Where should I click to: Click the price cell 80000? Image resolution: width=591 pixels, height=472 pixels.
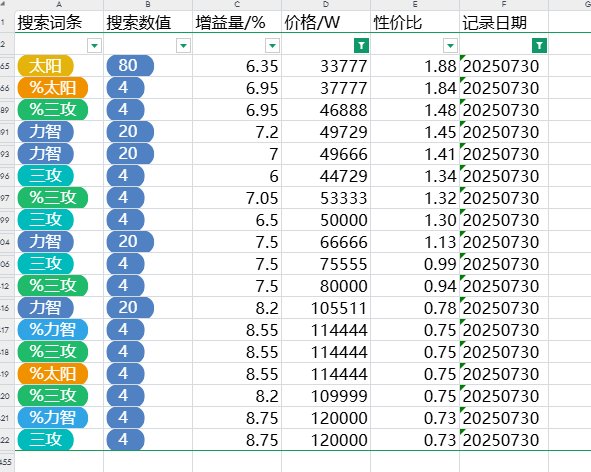coord(326,286)
